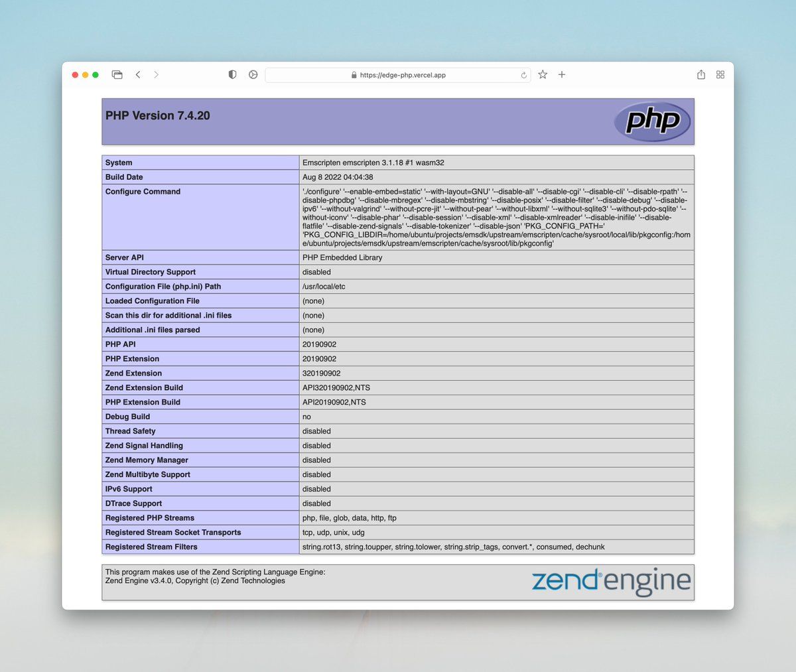Show the tab grid view icon
Screen dimensions: 796x672
pos(720,75)
